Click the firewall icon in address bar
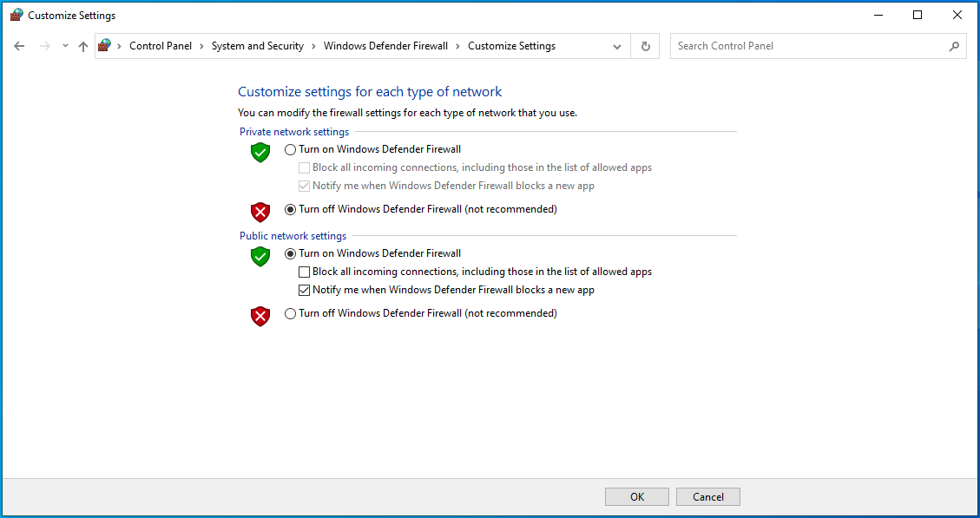980x518 pixels. (106, 46)
